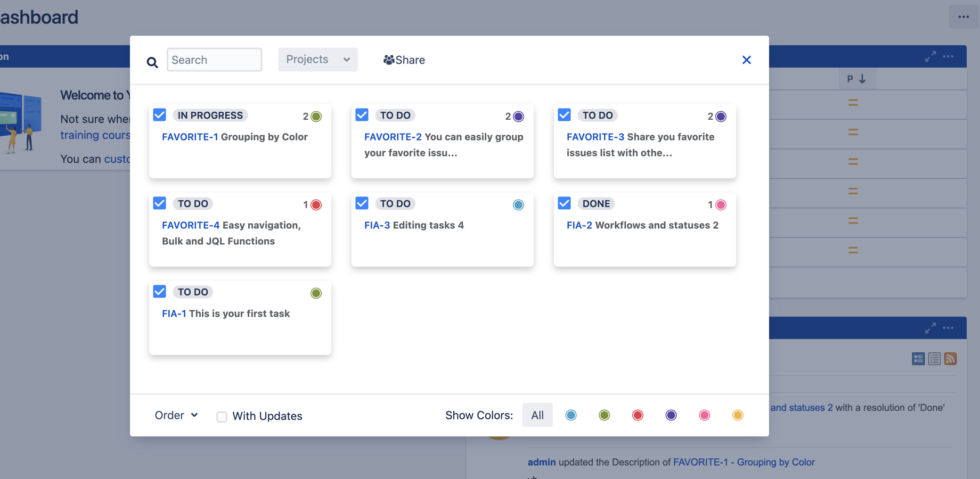Filter issues by the purple color swatch
This screenshot has width=980, height=479.
point(671,415)
